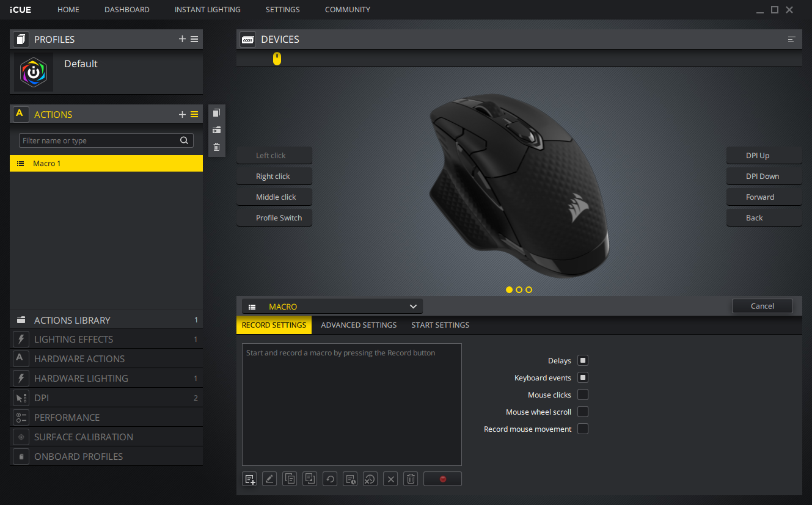Image resolution: width=812 pixels, height=505 pixels.
Task: Click the DPI cursor icon in sidebar
Action: click(21, 398)
